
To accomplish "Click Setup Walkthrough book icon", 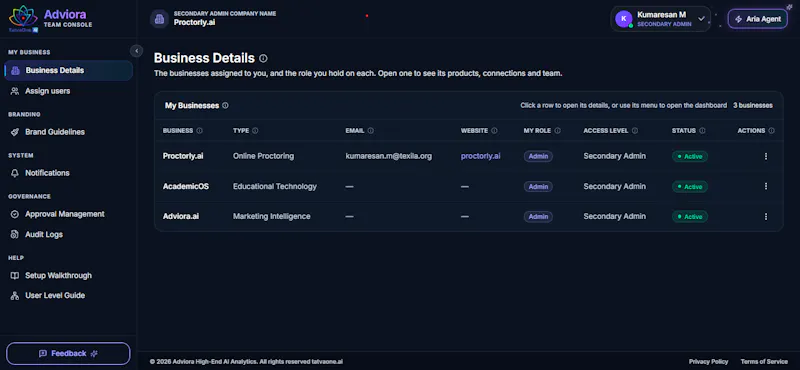I will pos(15,276).
